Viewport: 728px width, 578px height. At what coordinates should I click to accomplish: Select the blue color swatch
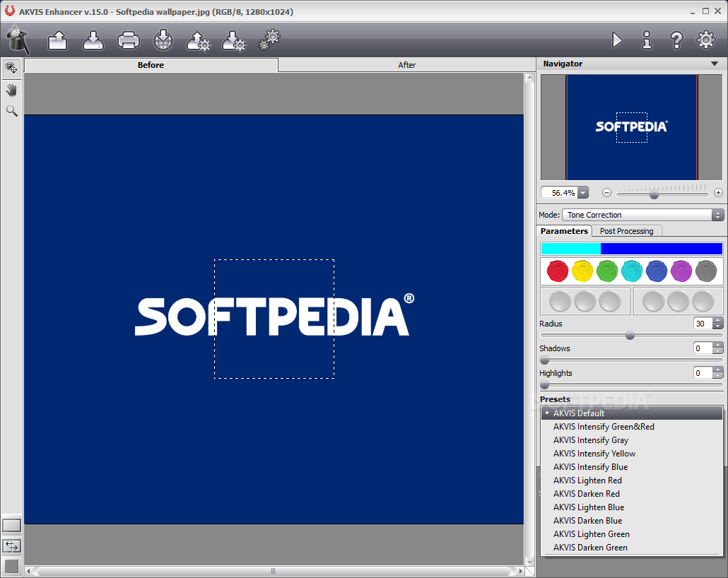click(657, 271)
